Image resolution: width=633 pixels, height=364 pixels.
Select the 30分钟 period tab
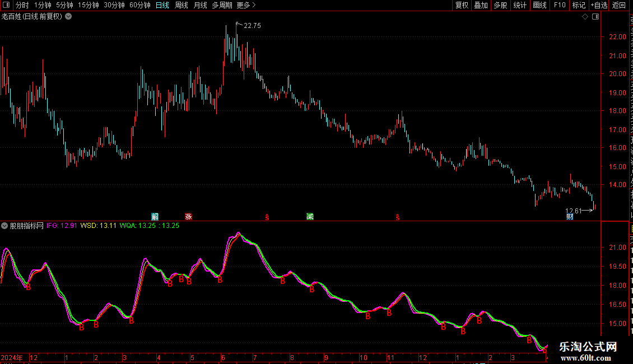point(114,5)
